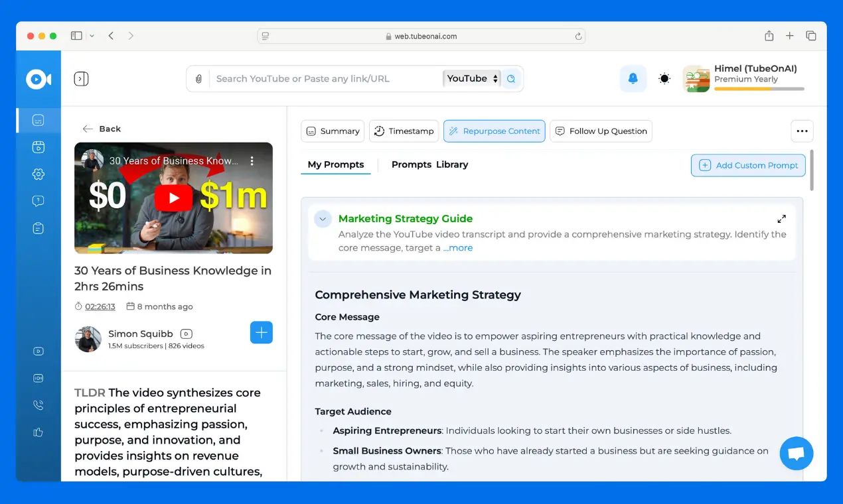This screenshot has width=843, height=504.
Task: Open notifications bell
Action: 633,78
